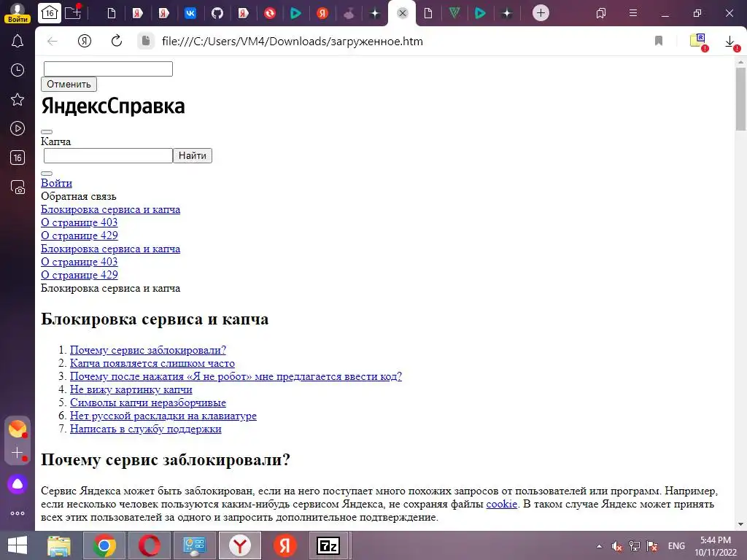
Task: Click the scrollbar up arrow
Action: pos(740,62)
